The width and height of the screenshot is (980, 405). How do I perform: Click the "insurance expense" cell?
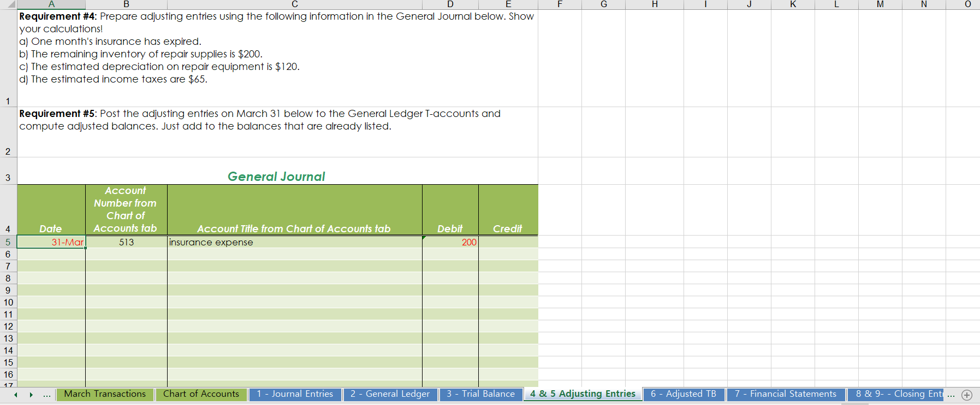pos(295,242)
